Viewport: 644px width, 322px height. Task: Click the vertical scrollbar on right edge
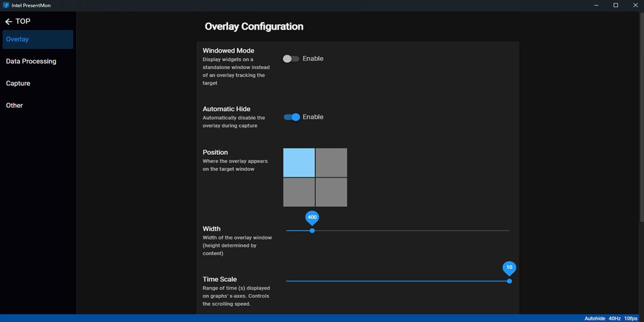(641, 118)
